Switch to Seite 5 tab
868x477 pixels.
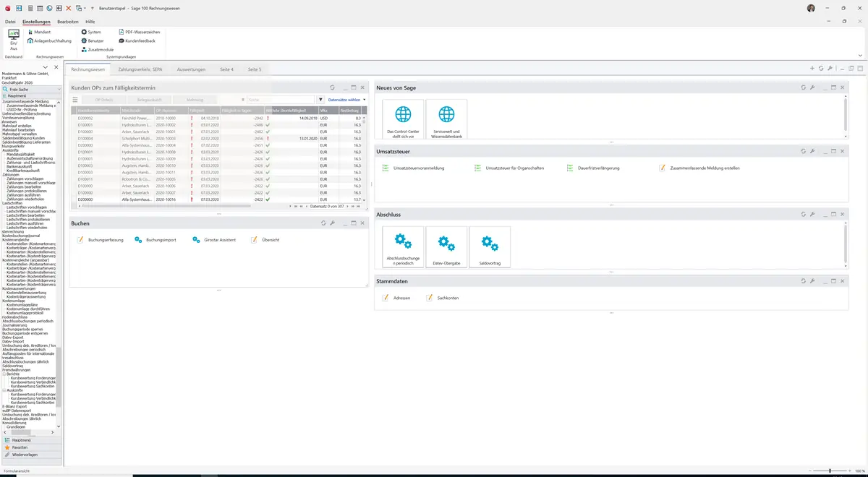pos(255,69)
